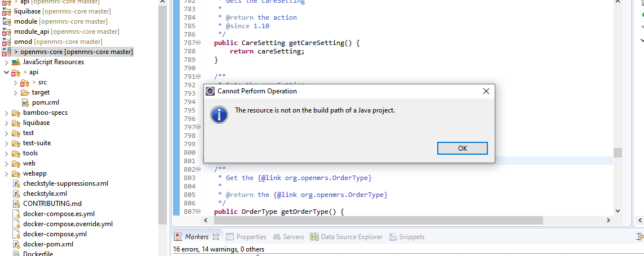Click the bamboo-specs folder icon
This screenshot has height=256, width=644.
coord(16,113)
